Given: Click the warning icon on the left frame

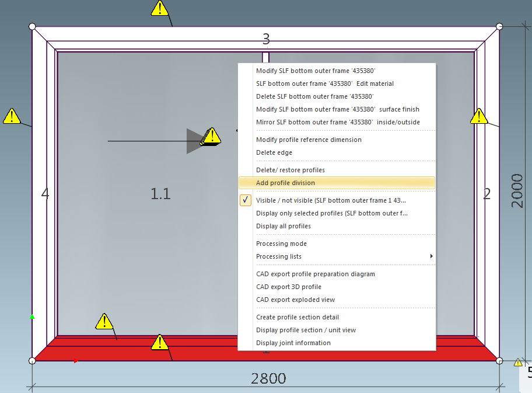Looking at the screenshot, I should (x=12, y=116).
